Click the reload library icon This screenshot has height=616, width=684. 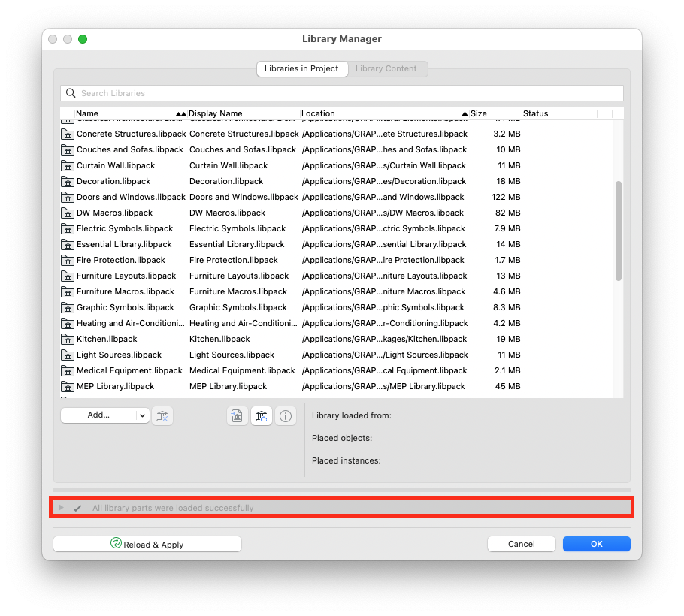261,415
